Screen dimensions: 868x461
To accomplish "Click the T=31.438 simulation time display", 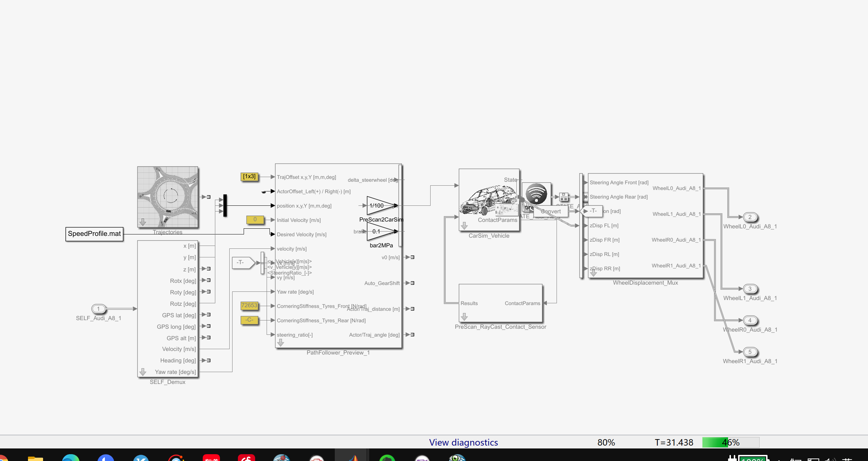I will click(674, 442).
